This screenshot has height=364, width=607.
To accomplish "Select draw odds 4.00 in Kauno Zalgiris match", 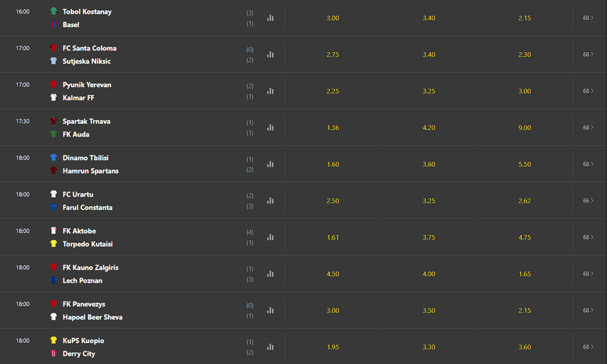I will (429, 274).
